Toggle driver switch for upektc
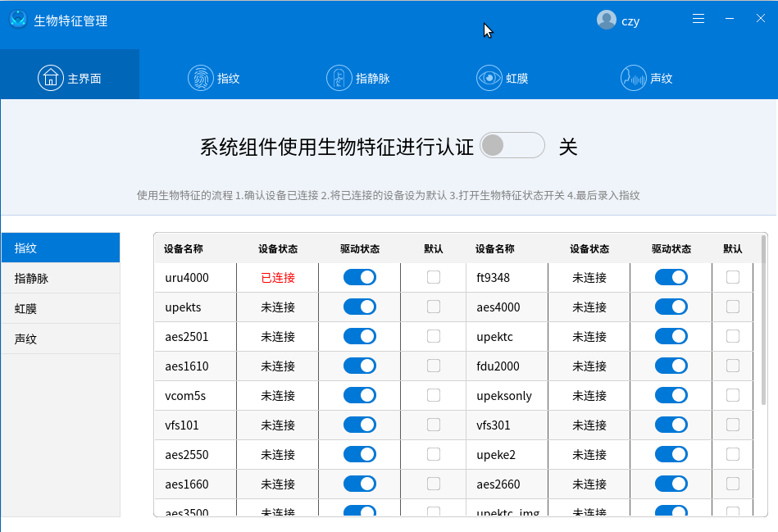The width and height of the screenshot is (778, 532). pyautogui.click(x=671, y=336)
